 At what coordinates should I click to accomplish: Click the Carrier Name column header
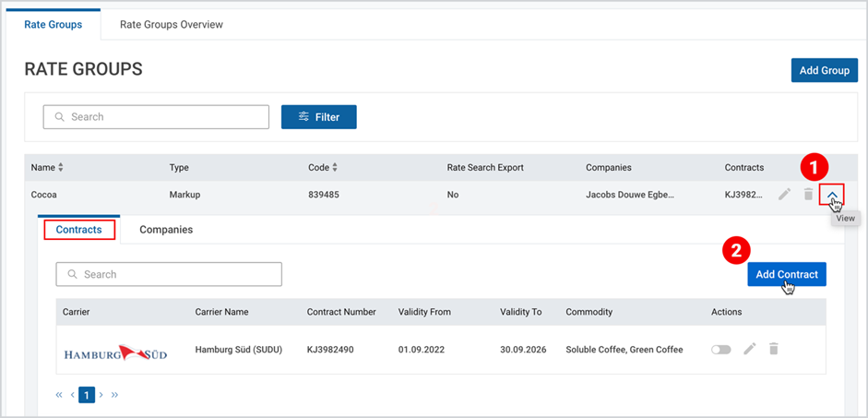pos(222,312)
